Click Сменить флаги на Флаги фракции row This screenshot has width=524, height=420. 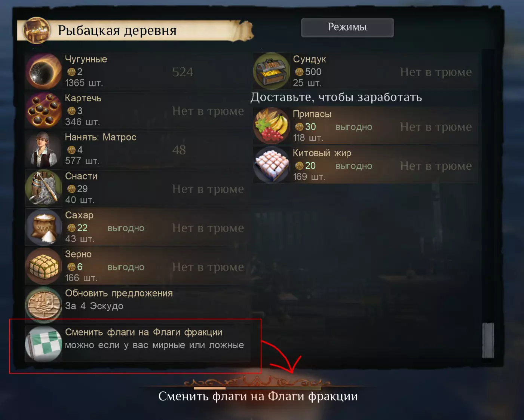tap(138, 344)
